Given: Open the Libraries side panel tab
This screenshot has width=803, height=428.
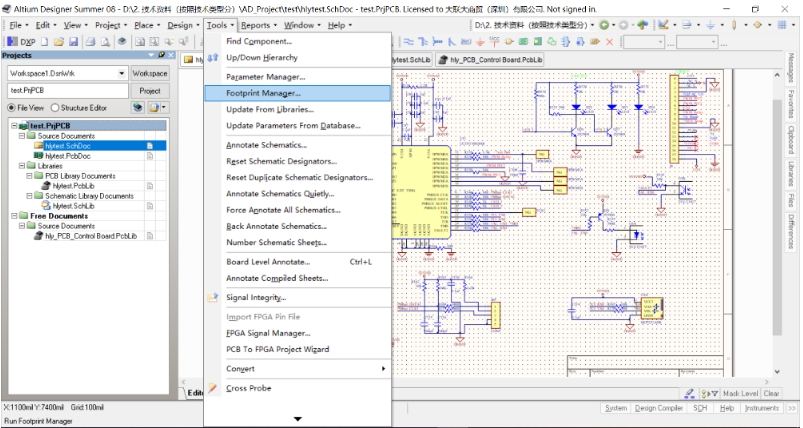Looking at the screenshot, I should tap(791, 175).
